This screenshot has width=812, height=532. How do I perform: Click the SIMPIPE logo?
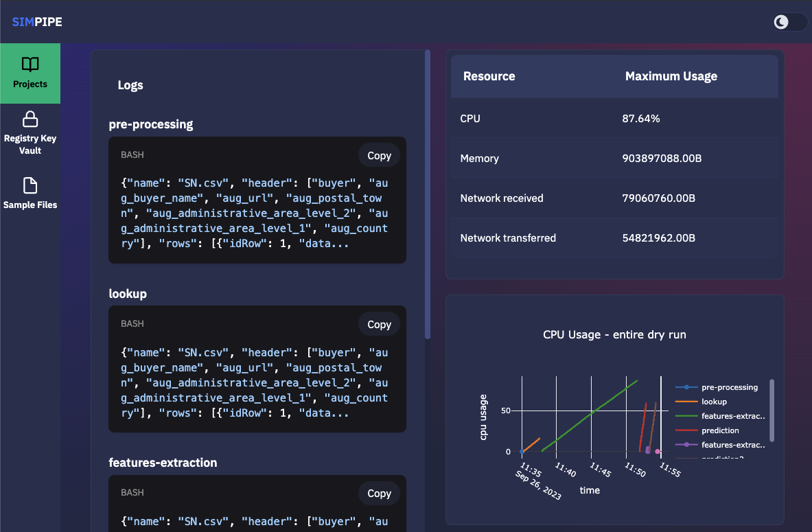click(x=37, y=22)
